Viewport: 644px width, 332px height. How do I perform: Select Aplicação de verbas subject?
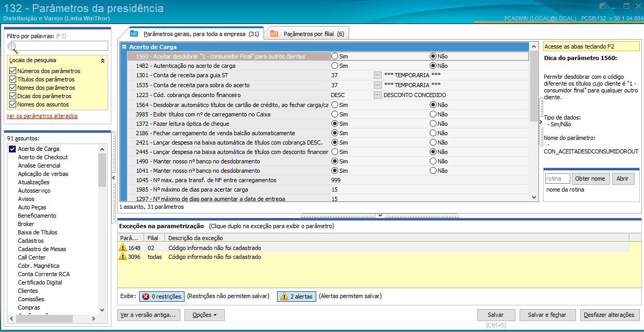[x=43, y=174]
